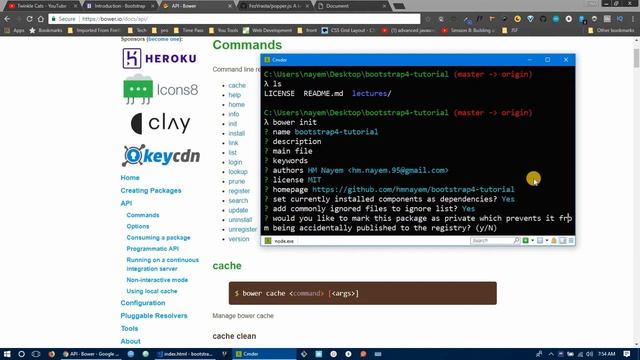The width and height of the screenshot is (640, 360).
Task: Go back using browser back arrow
Action: [x=7, y=19]
